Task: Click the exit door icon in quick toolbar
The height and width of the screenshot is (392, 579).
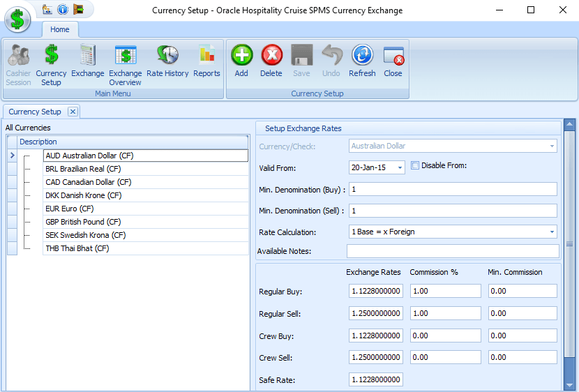Action: pyautogui.click(x=78, y=9)
